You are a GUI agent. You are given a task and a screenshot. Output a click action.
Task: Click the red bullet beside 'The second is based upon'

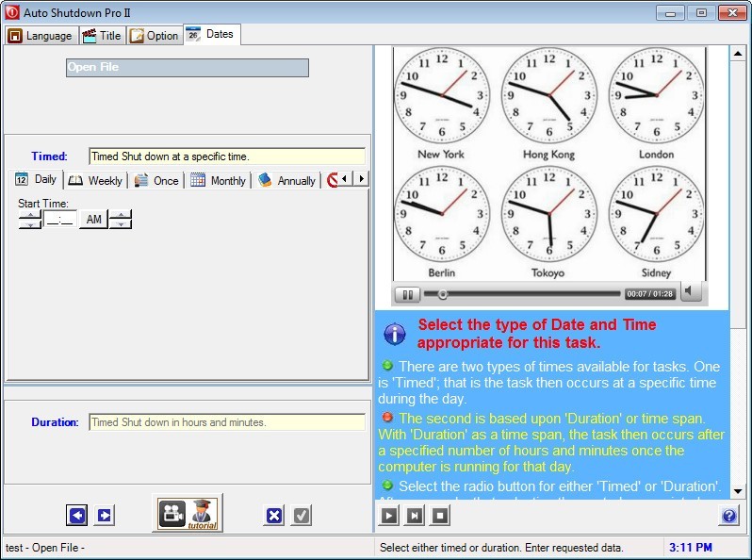click(x=387, y=418)
